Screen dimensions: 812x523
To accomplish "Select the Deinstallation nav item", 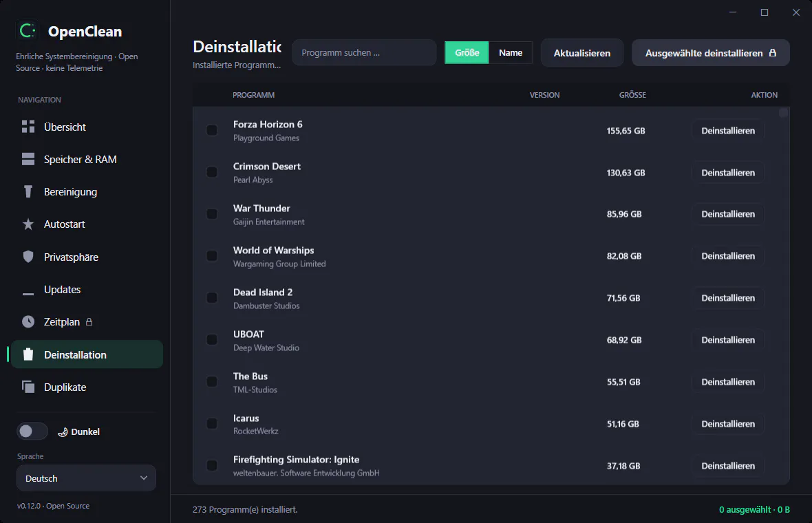I will pos(87,354).
